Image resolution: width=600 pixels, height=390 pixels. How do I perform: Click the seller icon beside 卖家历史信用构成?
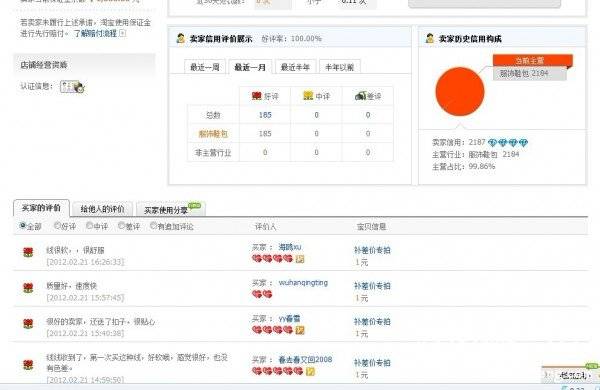(x=430, y=38)
